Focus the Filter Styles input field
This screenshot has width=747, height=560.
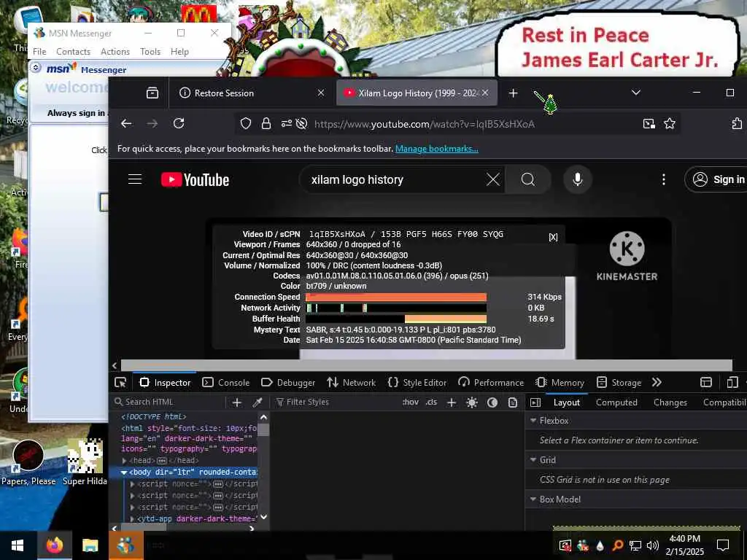point(336,402)
